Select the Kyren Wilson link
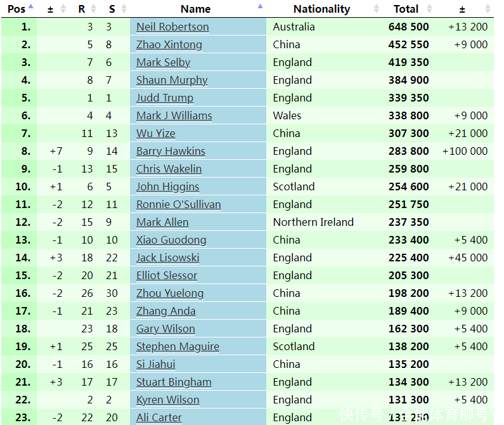Image resolution: width=504 pixels, height=425 pixels. 167,400
